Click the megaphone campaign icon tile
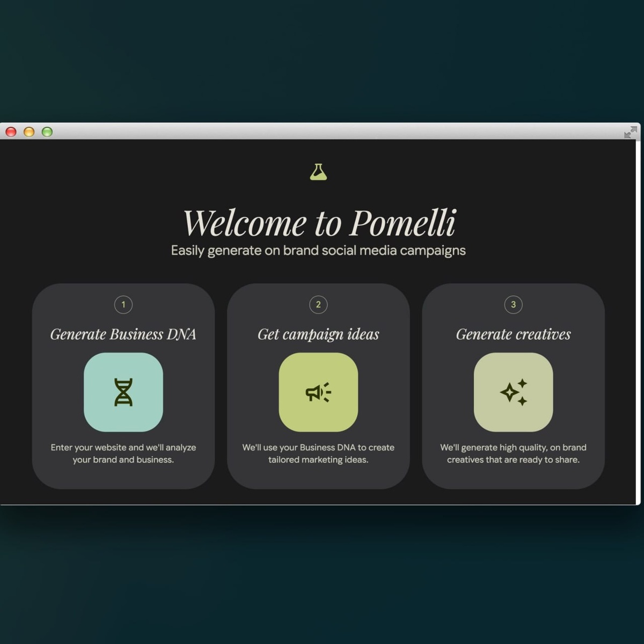Image resolution: width=644 pixels, height=644 pixels. 318,392
